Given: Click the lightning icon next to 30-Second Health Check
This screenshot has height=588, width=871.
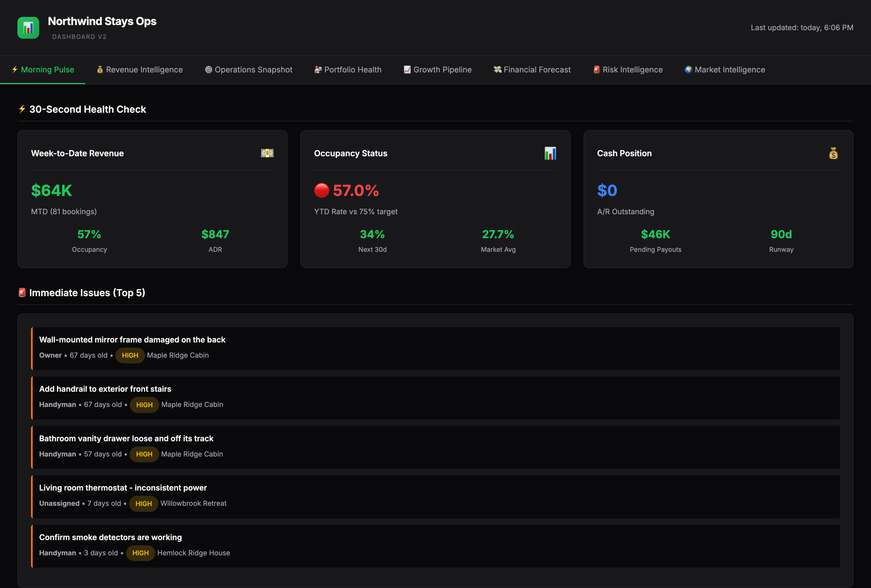Looking at the screenshot, I should point(22,109).
